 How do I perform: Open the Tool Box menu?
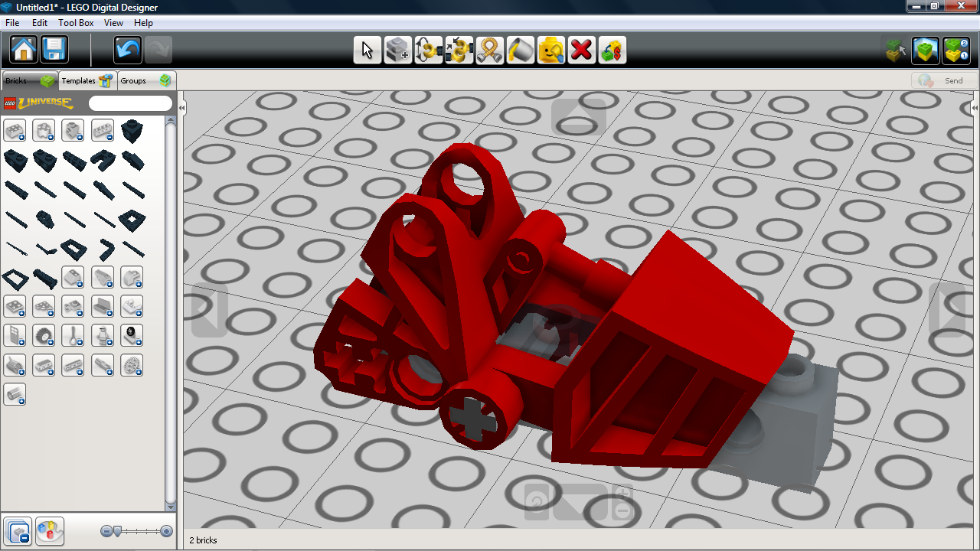(x=76, y=23)
